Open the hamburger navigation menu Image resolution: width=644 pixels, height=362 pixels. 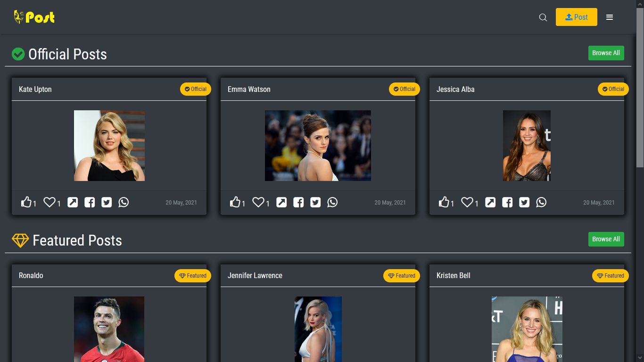(610, 17)
